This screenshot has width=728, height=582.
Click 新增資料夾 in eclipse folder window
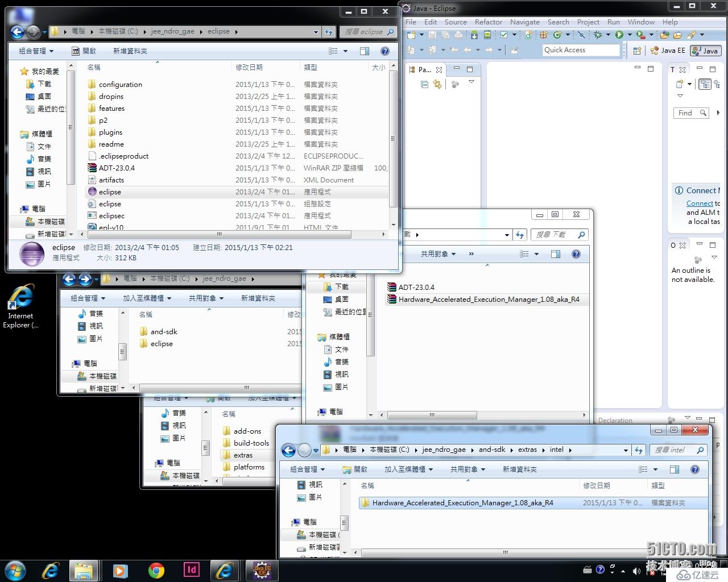coord(130,51)
